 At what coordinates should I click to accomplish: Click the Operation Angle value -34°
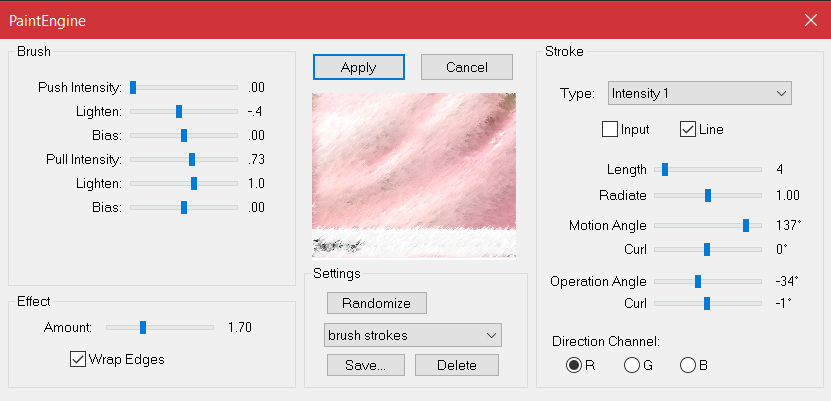point(786,281)
